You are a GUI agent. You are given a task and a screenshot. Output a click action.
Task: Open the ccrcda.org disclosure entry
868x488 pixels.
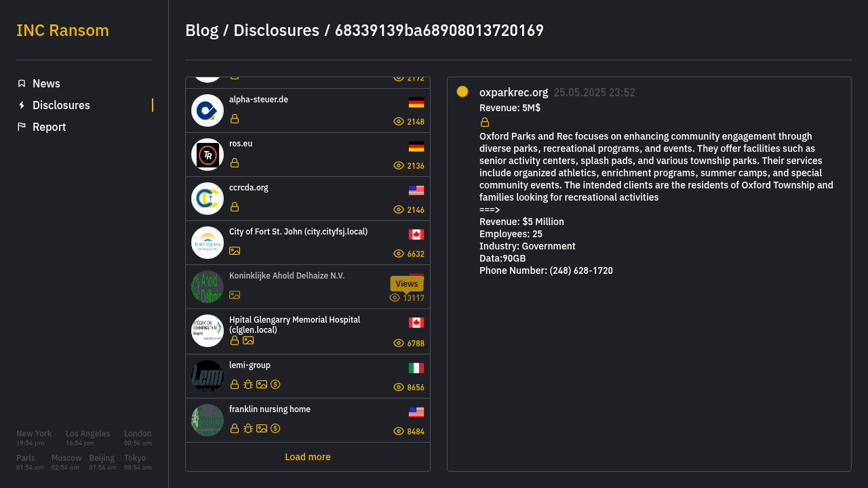[x=308, y=199]
